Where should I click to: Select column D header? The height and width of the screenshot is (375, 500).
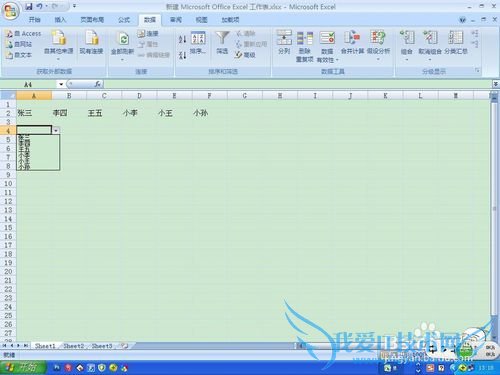(x=139, y=96)
